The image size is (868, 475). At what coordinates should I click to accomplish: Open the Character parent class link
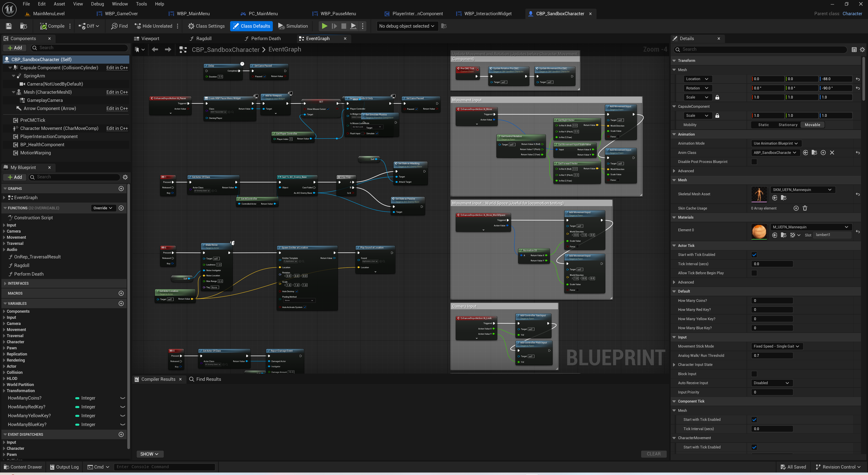[852, 14]
